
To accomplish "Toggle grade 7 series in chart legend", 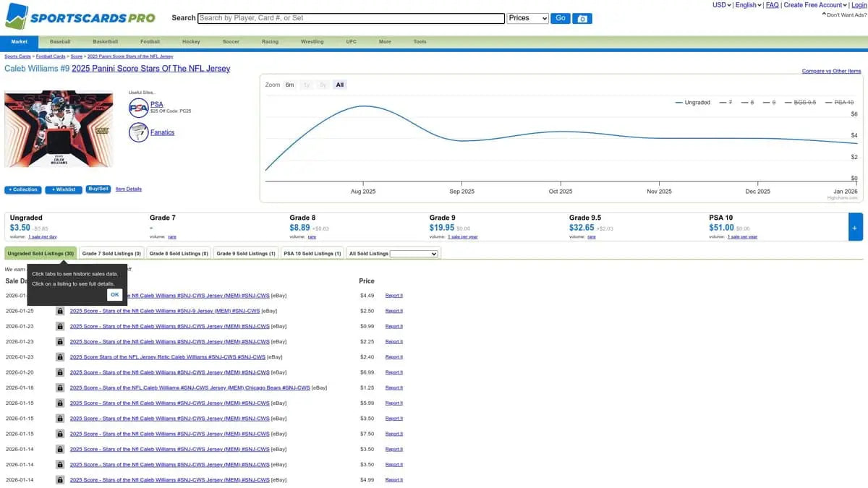I will point(726,103).
